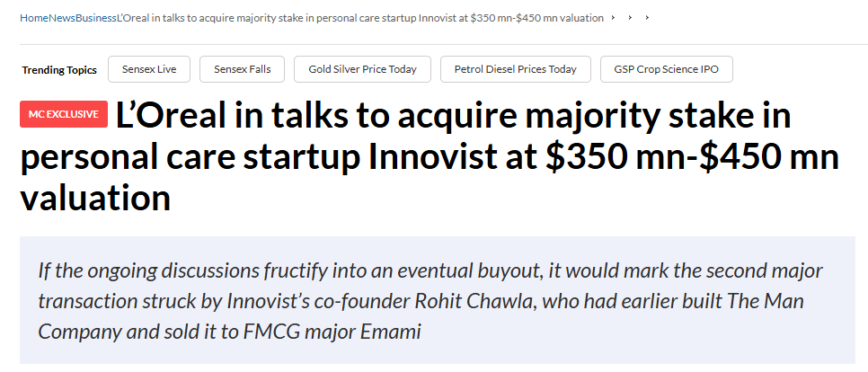Click the bold article headline
Viewport: 868px width, 372px height.
(x=430, y=157)
